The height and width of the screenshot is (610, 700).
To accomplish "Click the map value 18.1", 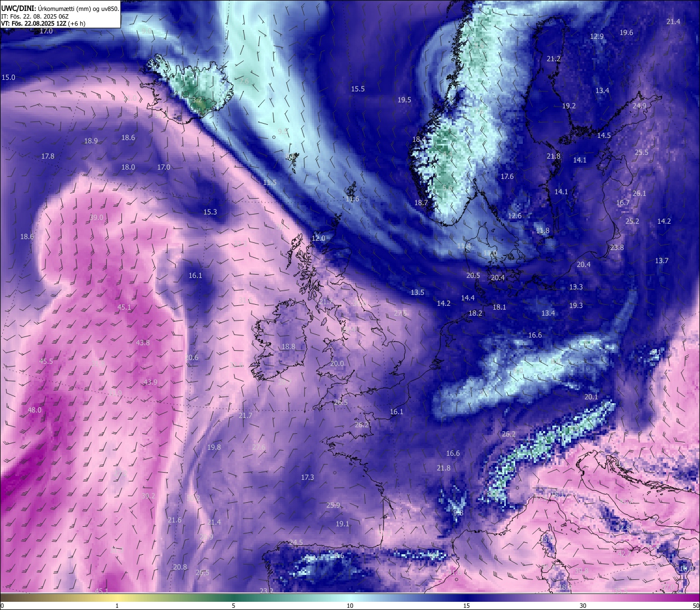I will 499,307.
